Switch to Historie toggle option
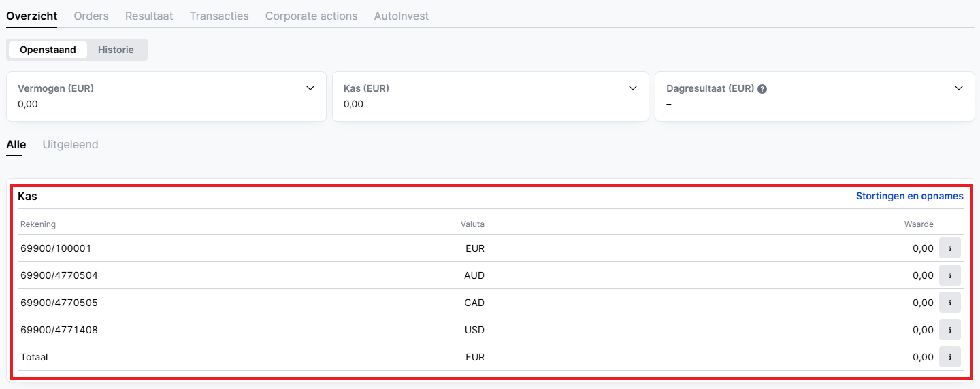The width and height of the screenshot is (980, 389). pyautogui.click(x=116, y=50)
